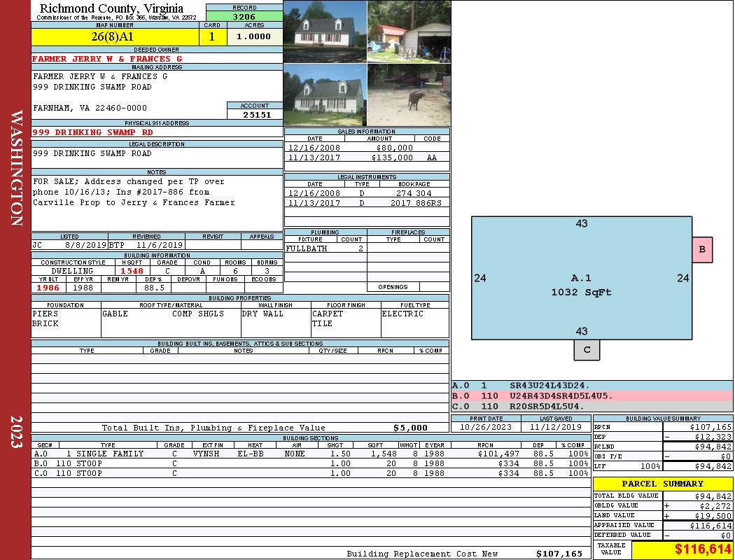Click the acres value 1.0000
Viewport: 735px width, 560px height.
coord(253,36)
